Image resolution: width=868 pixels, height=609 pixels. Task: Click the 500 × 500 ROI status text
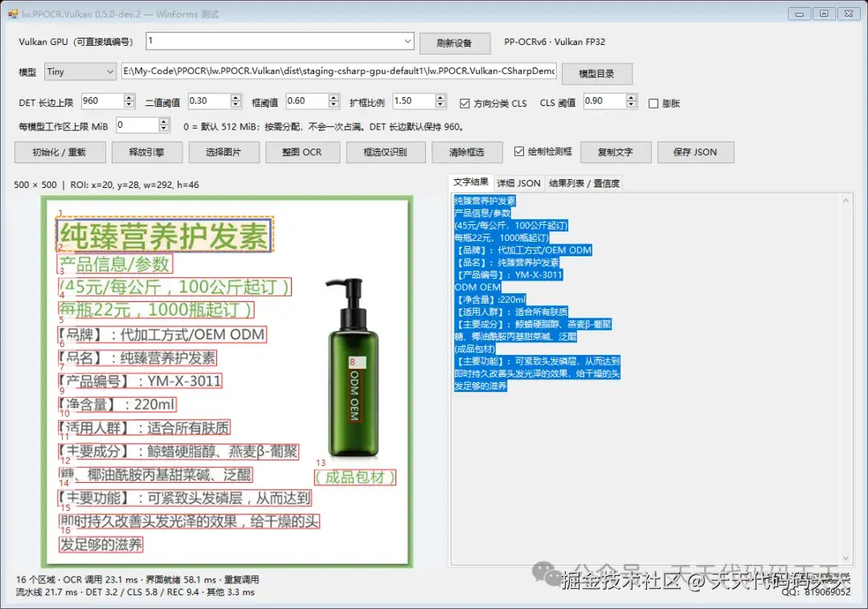[x=106, y=185]
